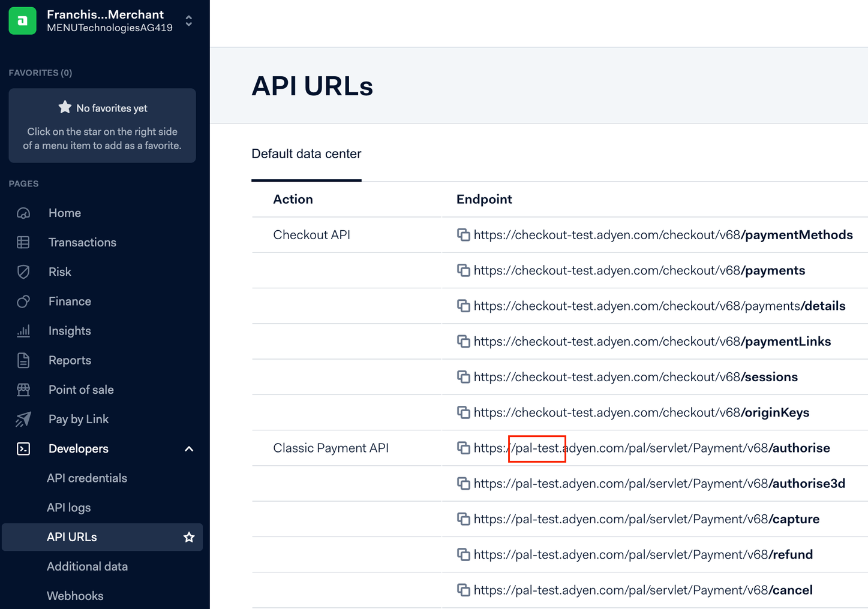Copy the Classic Payment authorise endpoint
The image size is (868, 609).
click(x=464, y=448)
